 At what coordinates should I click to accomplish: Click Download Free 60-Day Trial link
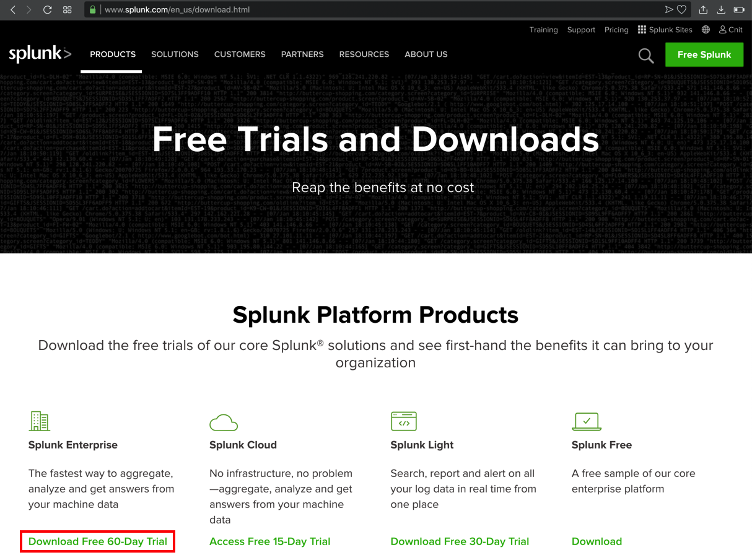pos(98,541)
